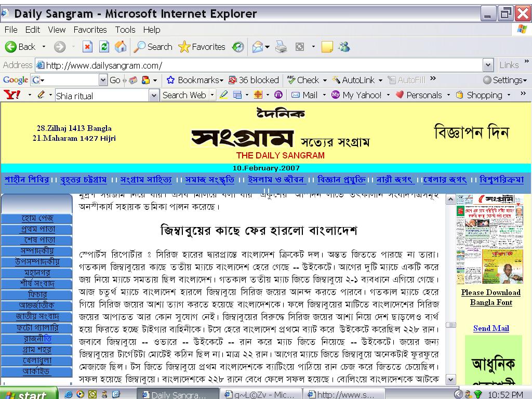
Task: Click the Yahoo search field with Shia ritual
Action: tap(102, 96)
